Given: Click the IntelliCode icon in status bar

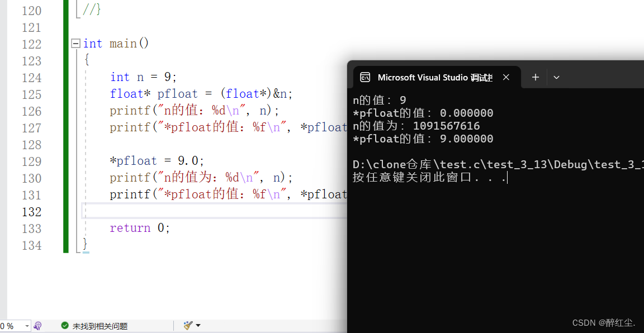Looking at the screenshot, I should tap(38, 326).
